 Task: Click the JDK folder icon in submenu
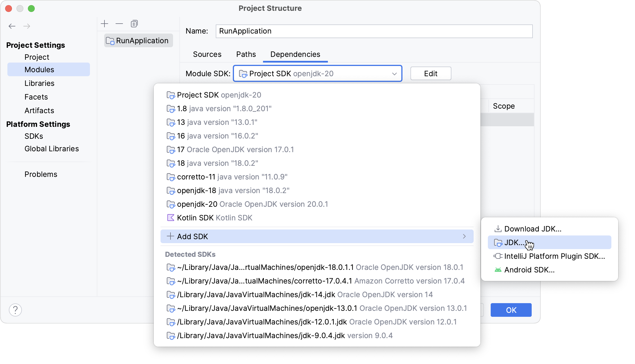pyautogui.click(x=497, y=242)
